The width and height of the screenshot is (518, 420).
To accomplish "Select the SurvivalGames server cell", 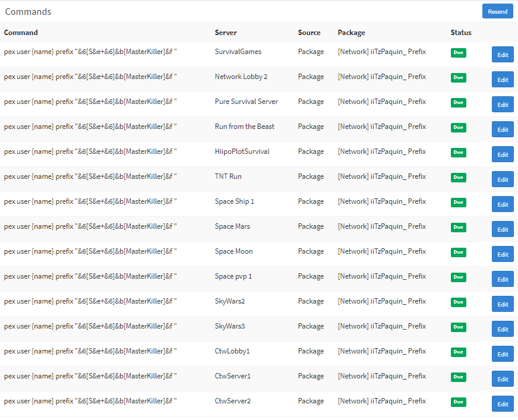I will coord(238,52).
